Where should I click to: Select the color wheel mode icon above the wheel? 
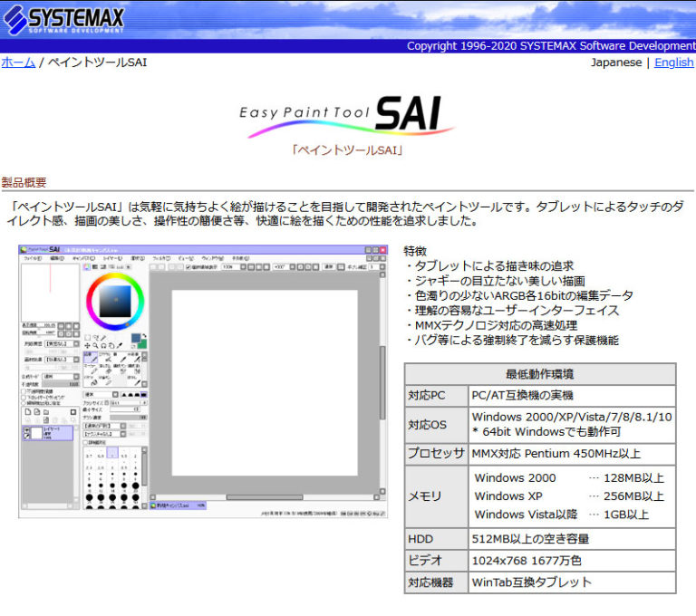[88, 267]
